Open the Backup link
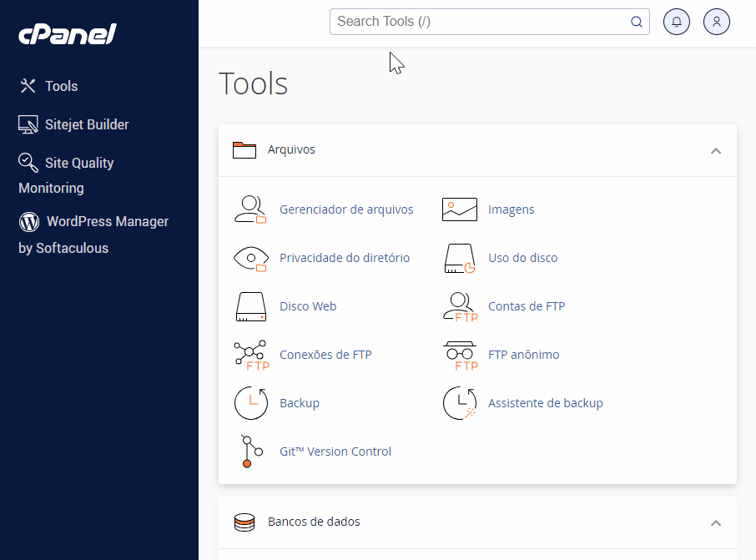Screen dimensions: 756x560 [x=300, y=403]
